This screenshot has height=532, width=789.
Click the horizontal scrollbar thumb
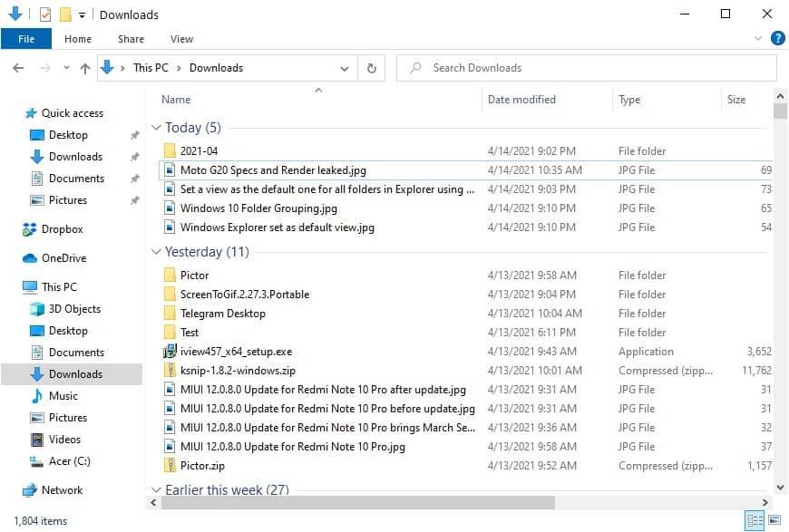[x=357, y=502]
